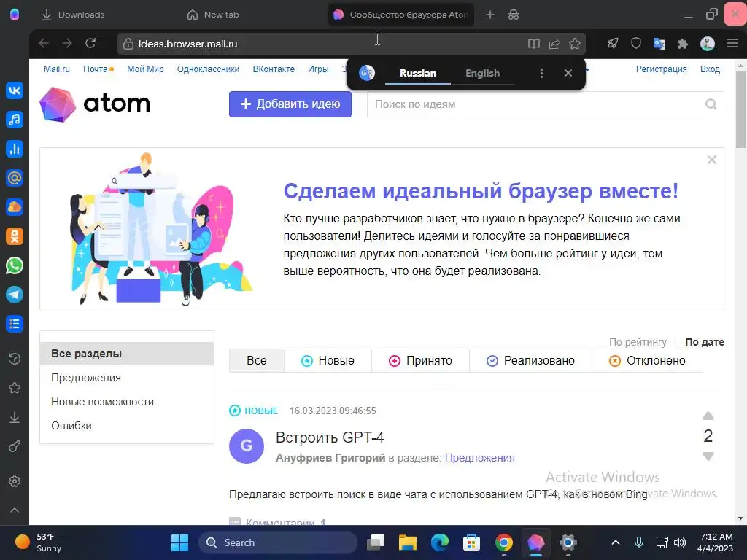Viewport: 747px width, 560px height.
Task: Click the address bar URL
Action: (x=187, y=44)
